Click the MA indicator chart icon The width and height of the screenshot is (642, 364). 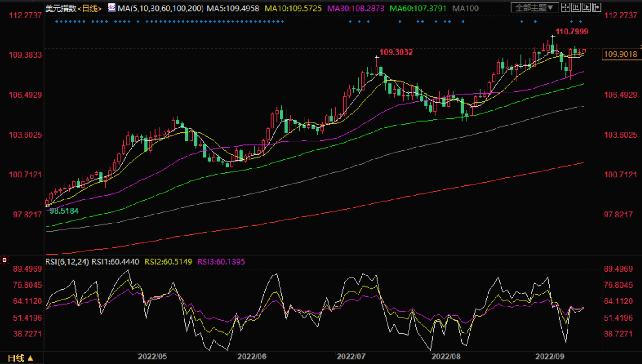[x=112, y=7]
